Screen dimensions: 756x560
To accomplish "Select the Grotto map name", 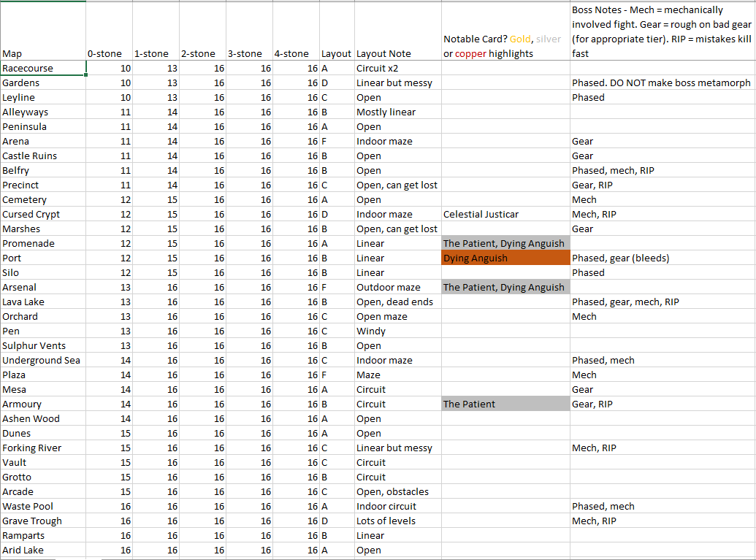I will pyautogui.click(x=43, y=477).
